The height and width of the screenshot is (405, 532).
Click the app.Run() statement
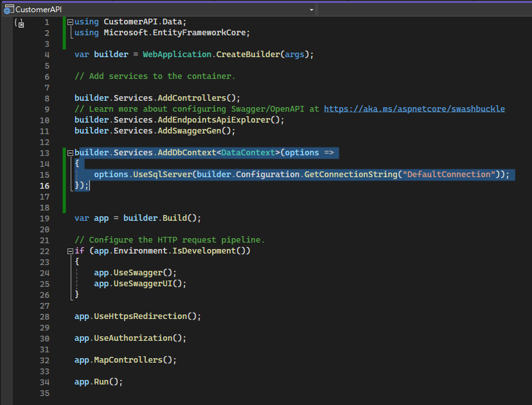pos(98,382)
